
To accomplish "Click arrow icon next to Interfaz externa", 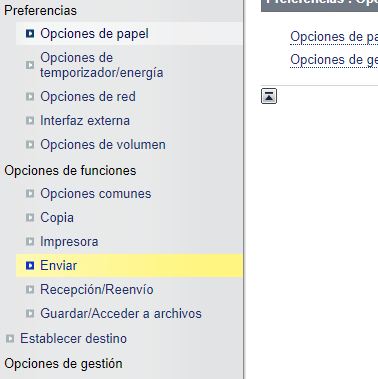I will [30, 121].
